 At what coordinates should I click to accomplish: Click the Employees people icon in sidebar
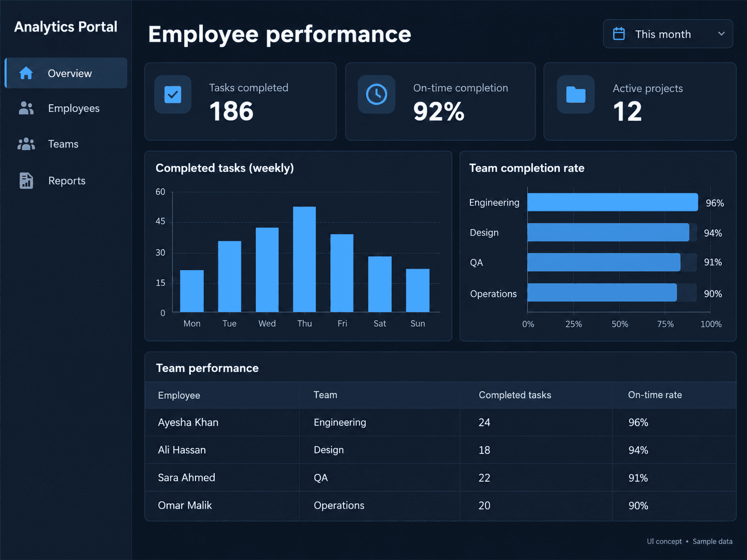coord(26,108)
